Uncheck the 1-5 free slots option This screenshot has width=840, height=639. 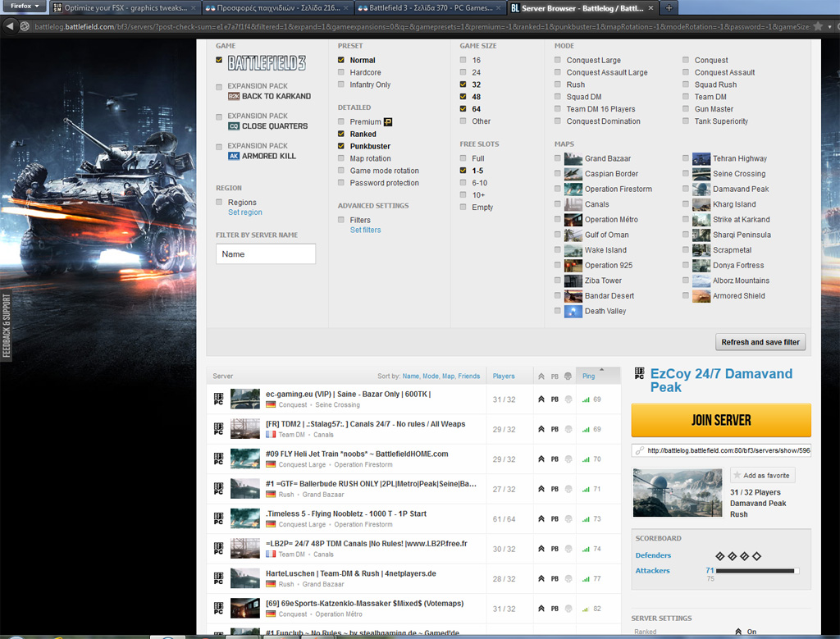tap(463, 171)
